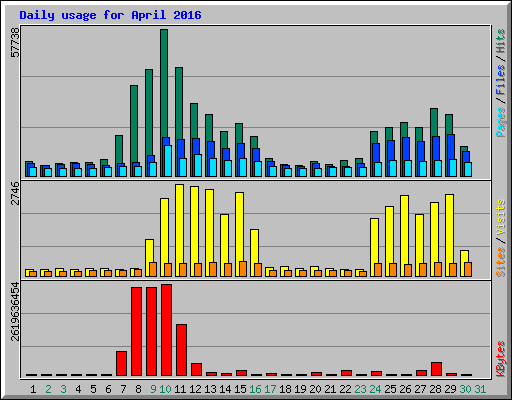Viewport: 512px width, 400px height.
Task: Click the red KBytes bar for day 8
Action: 136,332
